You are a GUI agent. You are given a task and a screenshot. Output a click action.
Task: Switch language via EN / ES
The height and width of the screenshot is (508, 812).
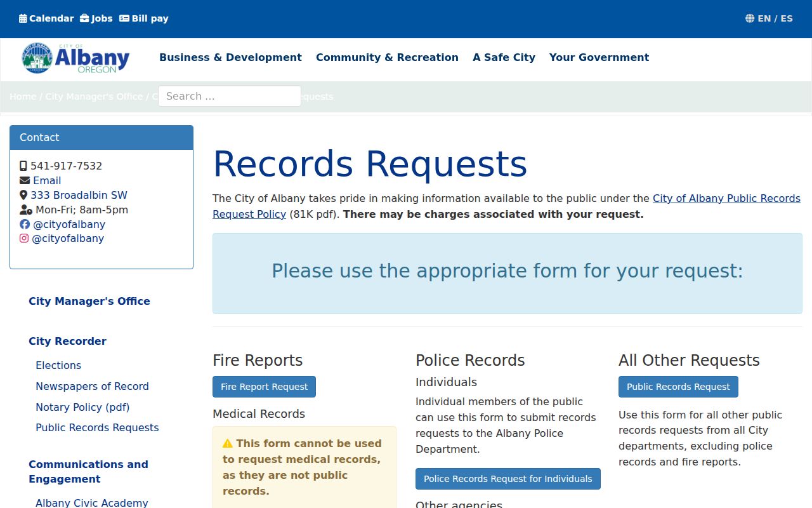[775, 18]
